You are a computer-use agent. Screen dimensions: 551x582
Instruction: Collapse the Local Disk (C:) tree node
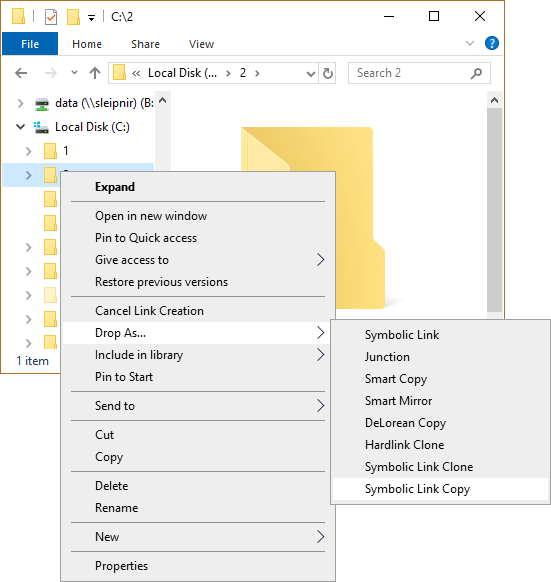point(20,127)
